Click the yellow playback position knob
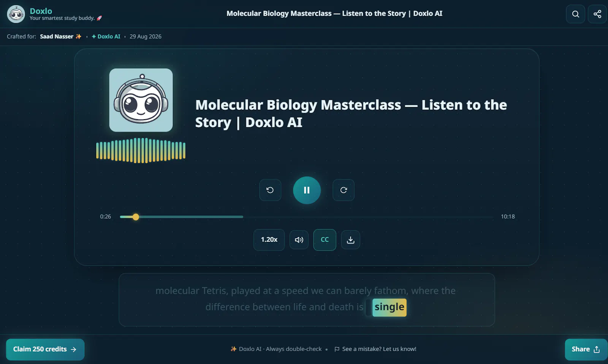Viewport: 608px width, 364px height. (136, 217)
